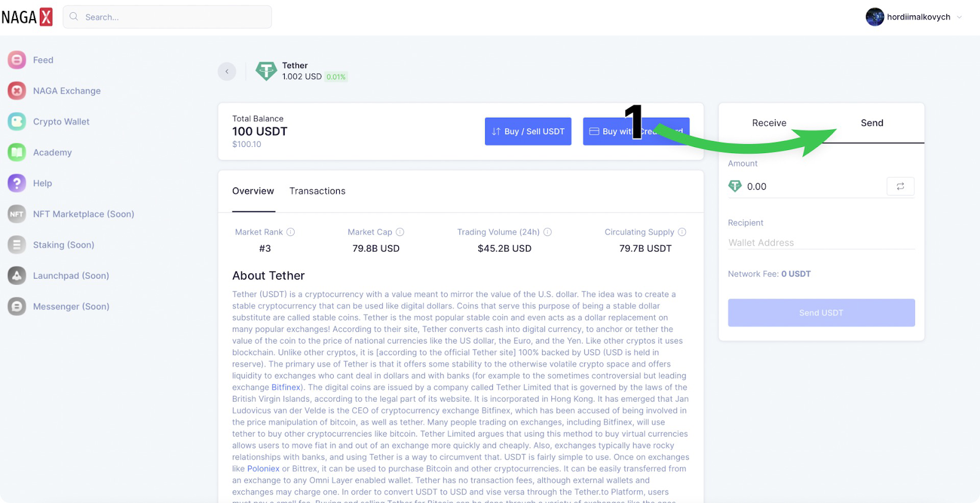Toggle the amount currency swap icon

[900, 186]
